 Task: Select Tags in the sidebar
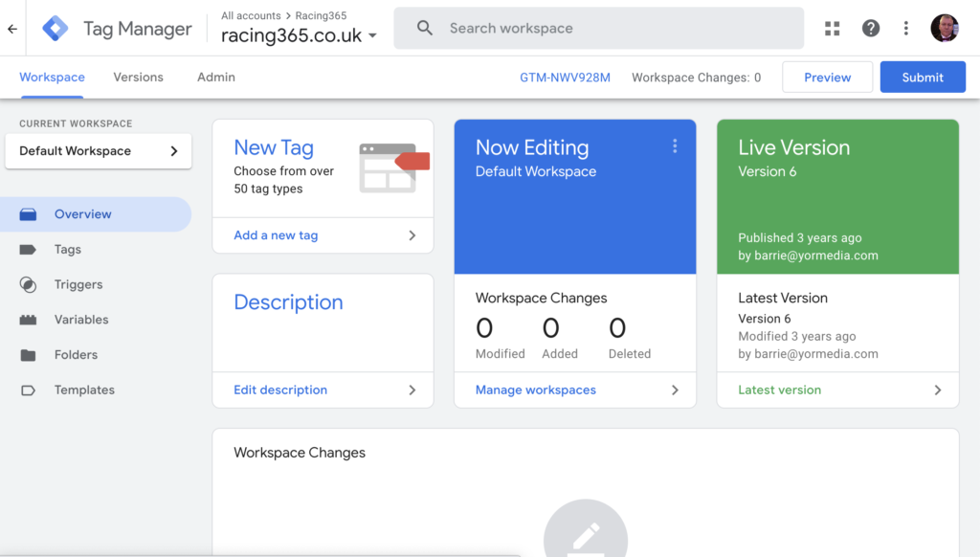pos(68,250)
